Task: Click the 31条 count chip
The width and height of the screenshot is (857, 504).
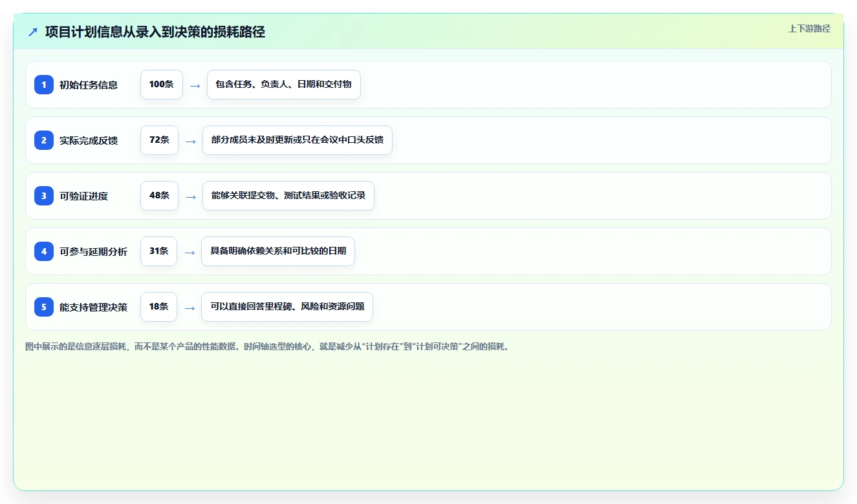Action: coord(158,251)
